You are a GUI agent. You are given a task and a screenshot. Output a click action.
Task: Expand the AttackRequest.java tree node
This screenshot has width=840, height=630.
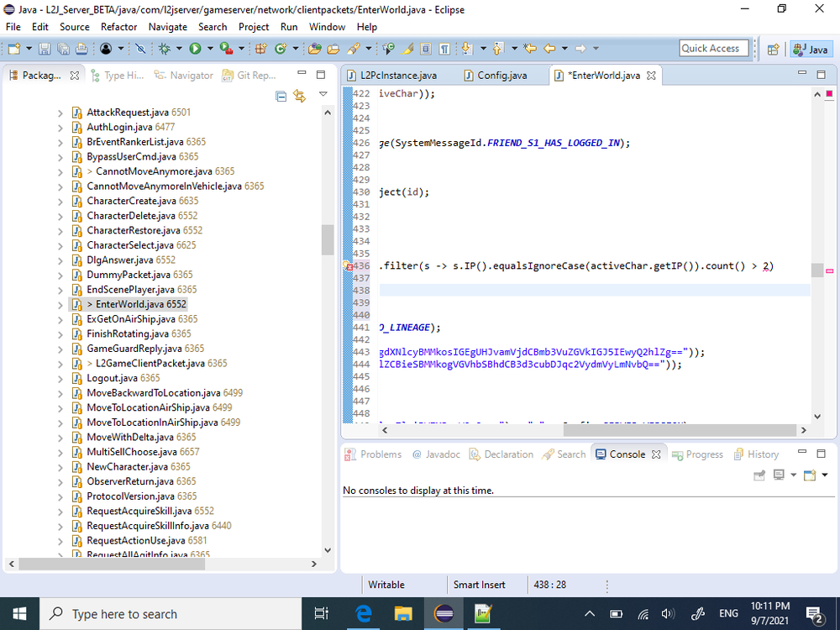(x=60, y=113)
